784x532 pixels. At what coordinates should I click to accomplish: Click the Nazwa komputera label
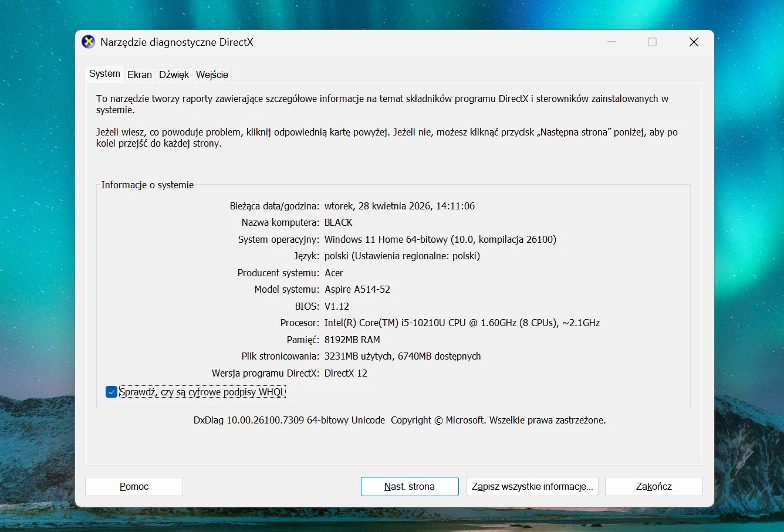pos(281,223)
